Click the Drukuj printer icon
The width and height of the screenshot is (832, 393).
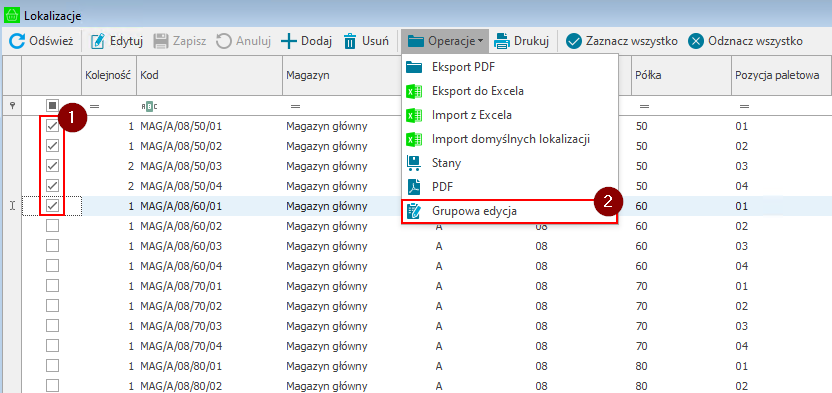(x=502, y=41)
